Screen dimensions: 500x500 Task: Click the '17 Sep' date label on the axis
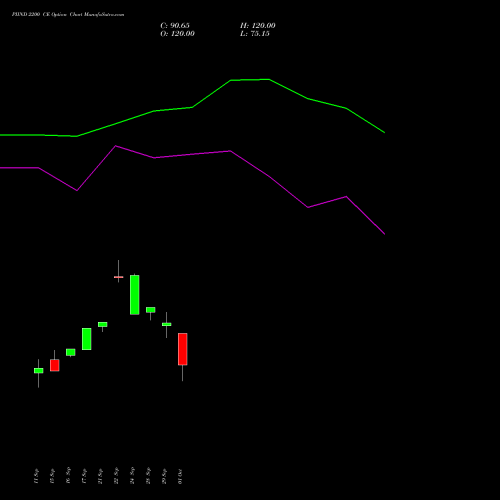(84, 476)
